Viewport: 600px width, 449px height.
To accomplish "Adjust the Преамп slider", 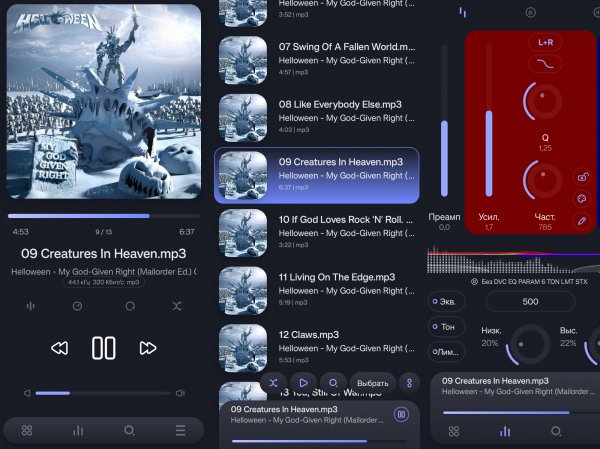I will pos(444,121).
